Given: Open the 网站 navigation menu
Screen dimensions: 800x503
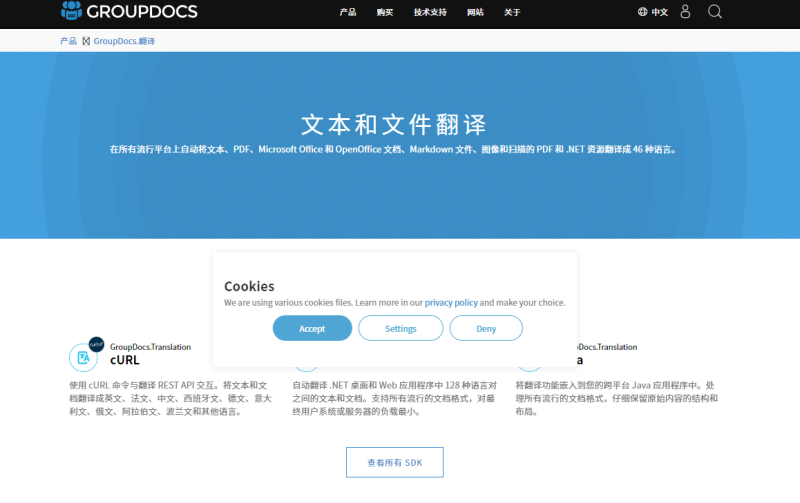Looking at the screenshot, I should (x=475, y=12).
